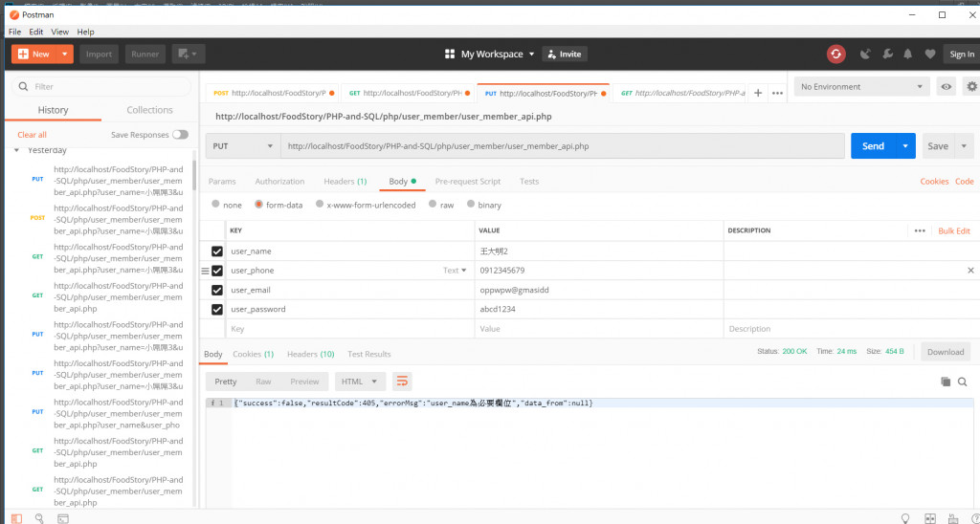Select the Pretty response view
Image resolution: width=980 pixels, height=524 pixels.
click(226, 382)
